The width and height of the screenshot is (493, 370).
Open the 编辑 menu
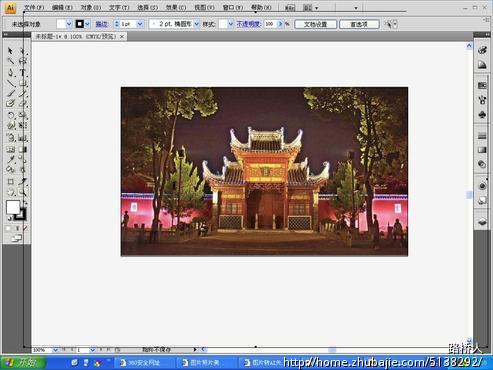tap(62, 7)
